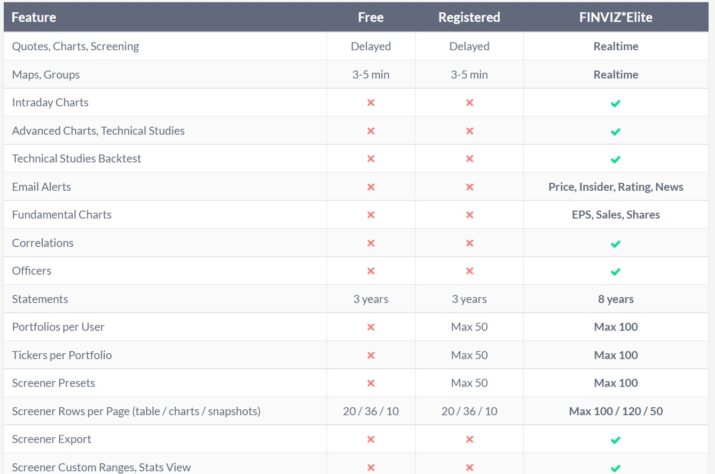Click the Free column X for Fundamental Charts

(371, 215)
